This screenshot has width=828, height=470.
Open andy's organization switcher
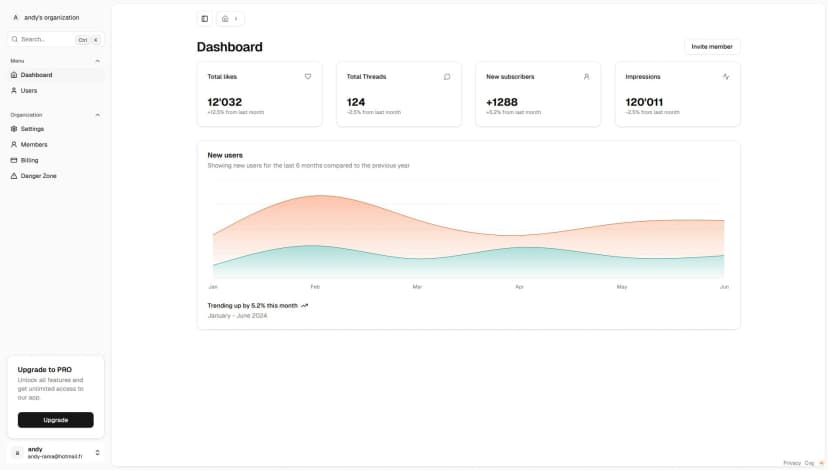[55, 17]
